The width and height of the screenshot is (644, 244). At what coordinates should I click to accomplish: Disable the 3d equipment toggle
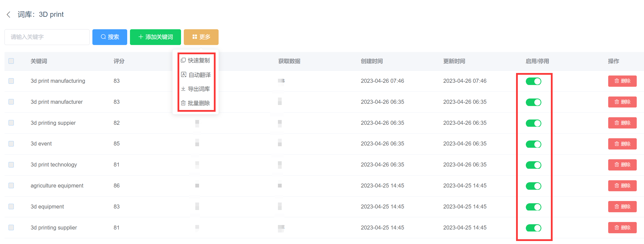click(x=533, y=207)
